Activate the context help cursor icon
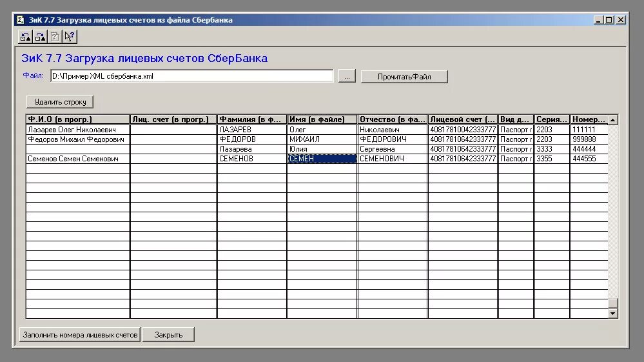The height and width of the screenshot is (362, 644). point(70,37)
